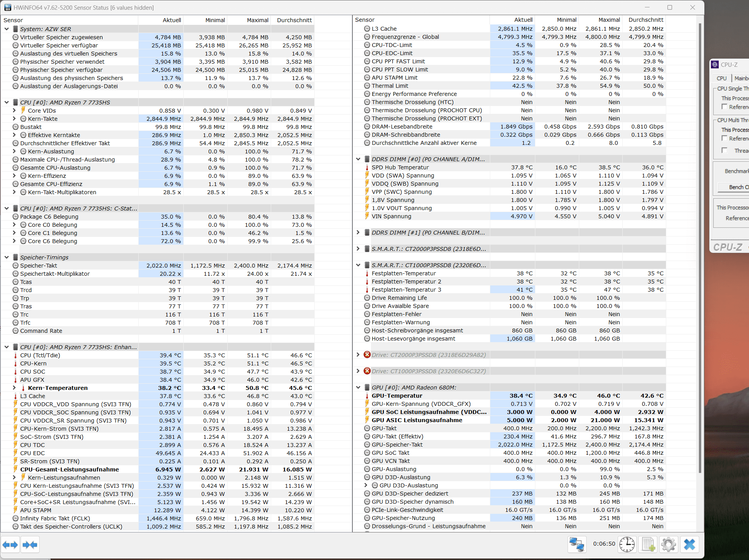
Task: Click the thermometer icon beside GPU-Temperatur
Action: coord(367,396)
